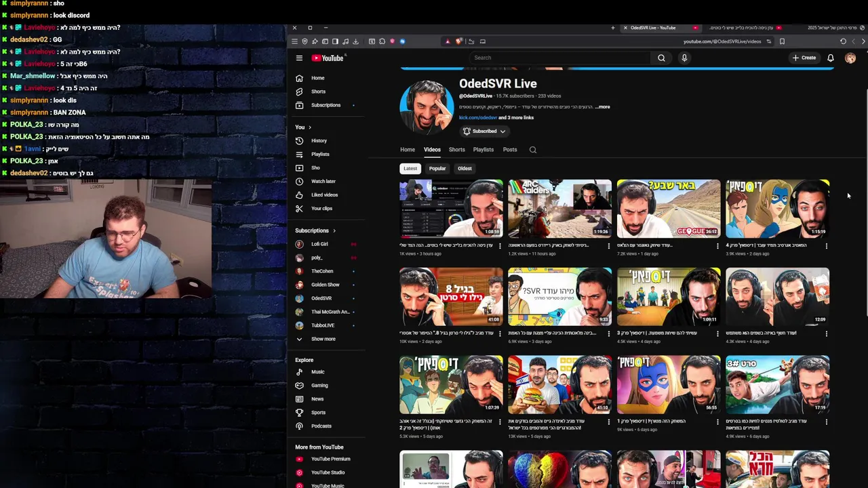The width and height of the screenshot is (868, 488).
Task: Expand channel description with ...more
Action: [603, 106]
